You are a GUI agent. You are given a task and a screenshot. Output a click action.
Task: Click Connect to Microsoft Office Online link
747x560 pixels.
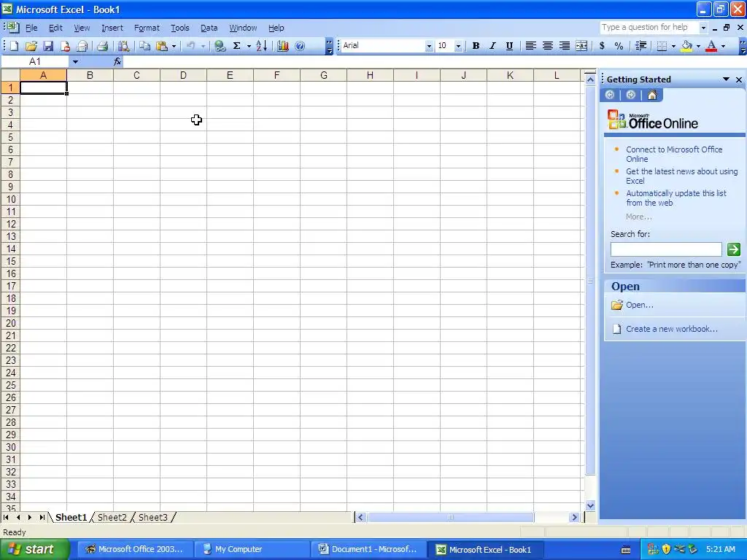(674, 154)
